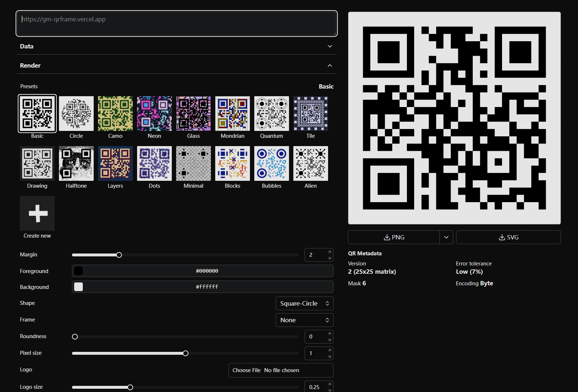The image size is (578, 392).
Task: Decrease Roundness with down arrow
Action: tap(330, 340)
